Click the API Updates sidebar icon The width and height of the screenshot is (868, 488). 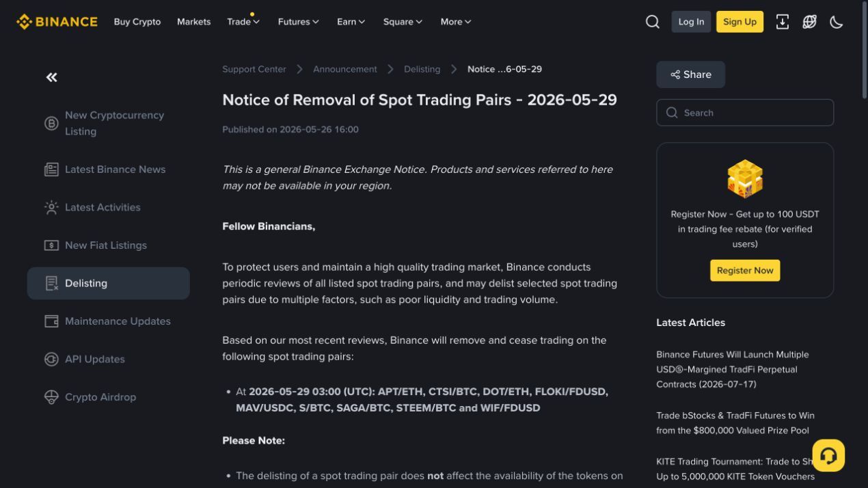(x=51, y=359)
